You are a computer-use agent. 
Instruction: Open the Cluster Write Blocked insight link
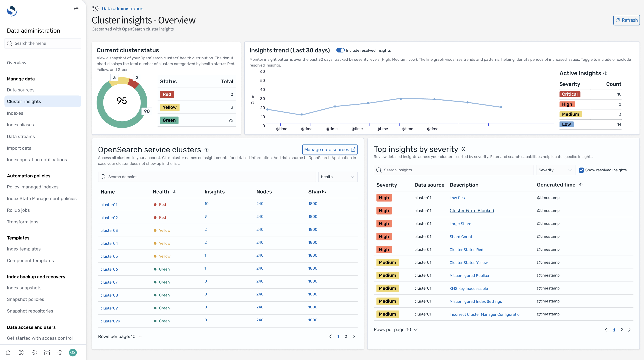click(x=472, y=211)
